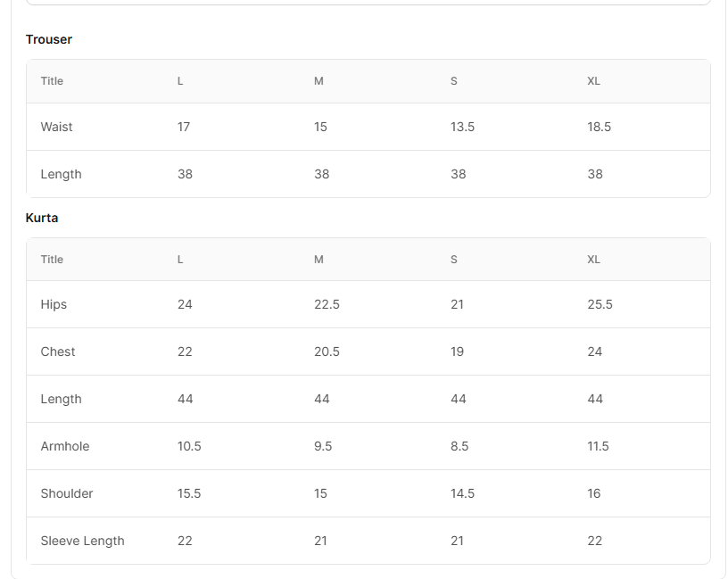The height and width of the screenshot is (579, 728).
Task: Select the Trouser Waist XL value 18.5
Action: pos(599,127)
